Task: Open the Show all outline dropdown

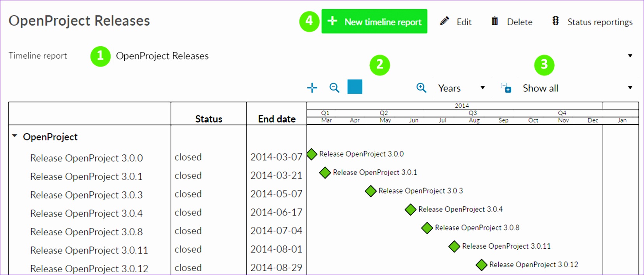Action: coord(578,88)
